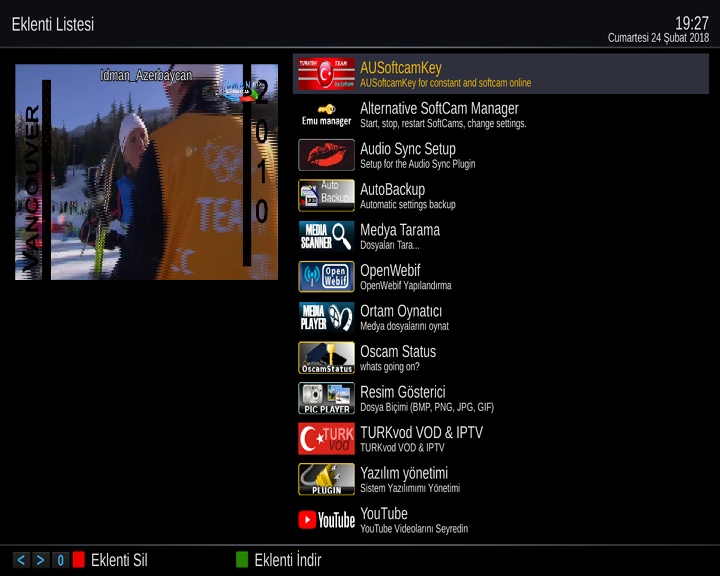Click the Eklenti Listesi title
Screen dimensions: 720x576
[x=53, y=24]
